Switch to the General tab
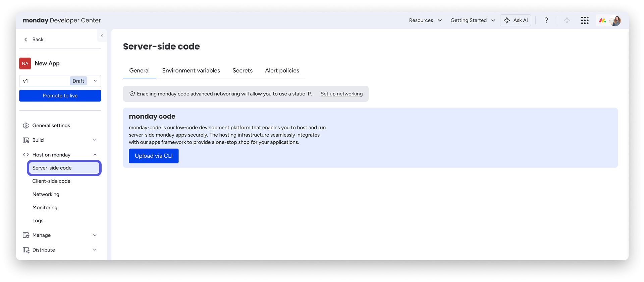The width and height of the screenshot is (644, 282). click(x=140, y=71)
